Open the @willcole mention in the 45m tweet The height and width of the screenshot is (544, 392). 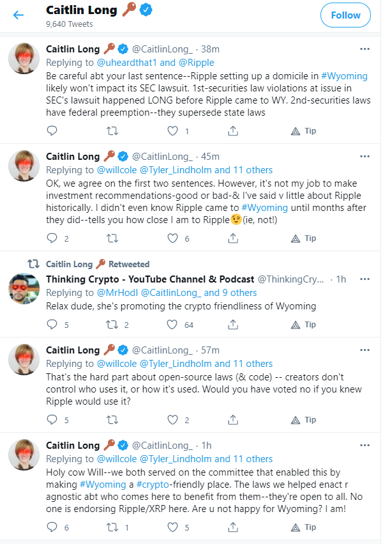pyautogui.click(x=117, y=170)
